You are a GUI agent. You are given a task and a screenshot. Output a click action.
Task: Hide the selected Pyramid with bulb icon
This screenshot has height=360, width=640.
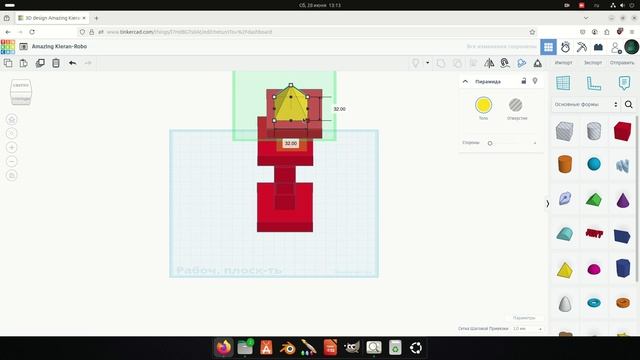(535, 81)
